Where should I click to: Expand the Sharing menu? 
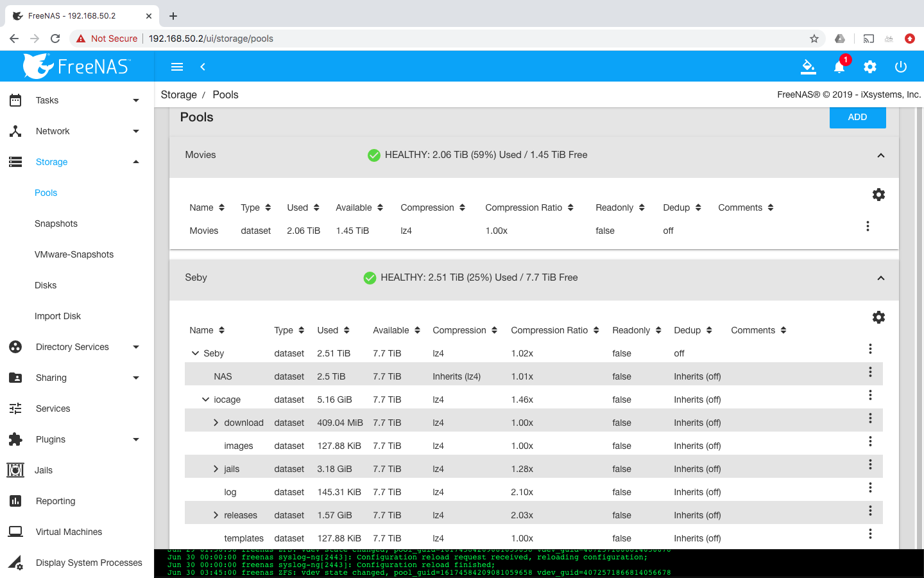[77, 378]
